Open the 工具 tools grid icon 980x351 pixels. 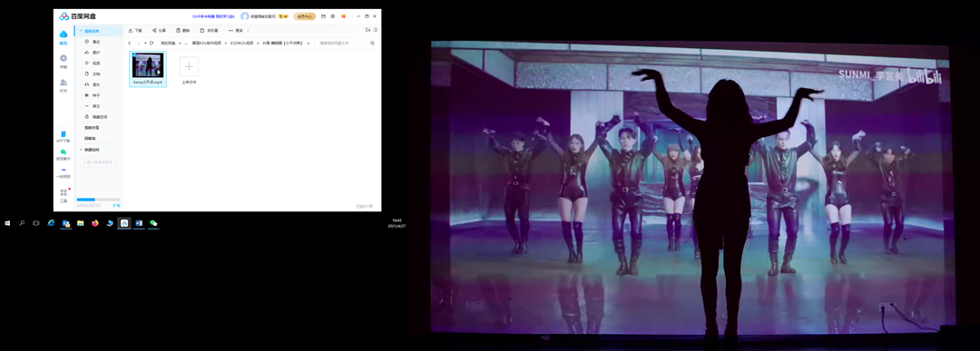[x=64, y=196]
